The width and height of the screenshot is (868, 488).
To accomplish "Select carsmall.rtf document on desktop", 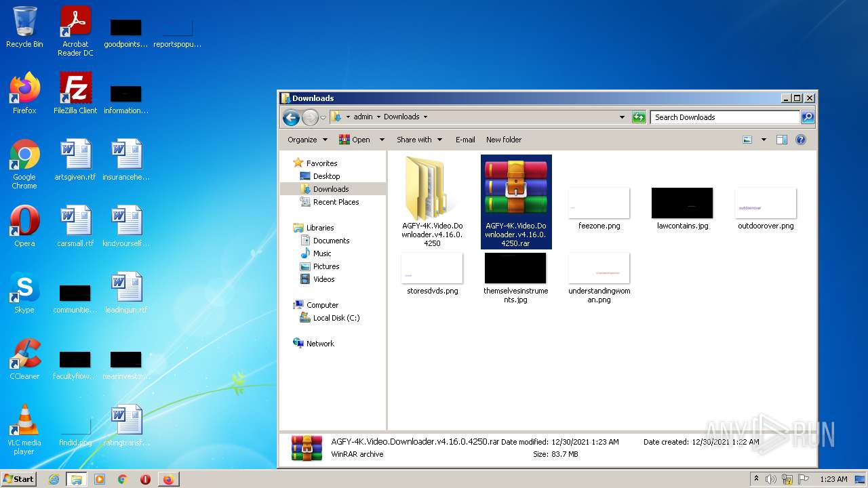I will coord(75,226).
